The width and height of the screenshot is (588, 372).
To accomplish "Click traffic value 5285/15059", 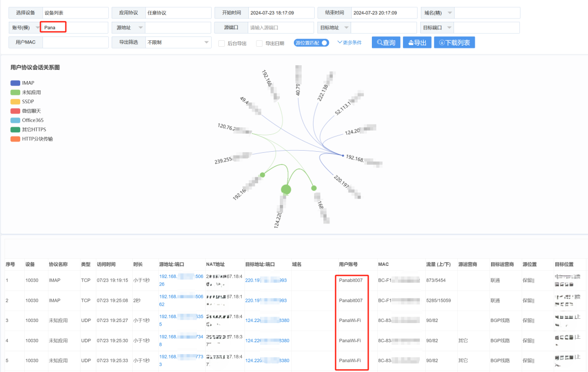I will [x=438, y=300].
